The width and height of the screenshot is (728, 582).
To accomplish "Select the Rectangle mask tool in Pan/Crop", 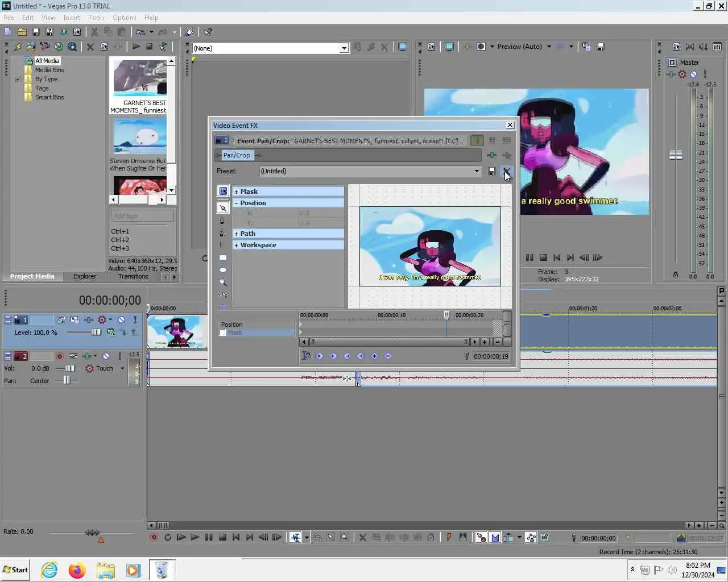I will click(223, 257).
